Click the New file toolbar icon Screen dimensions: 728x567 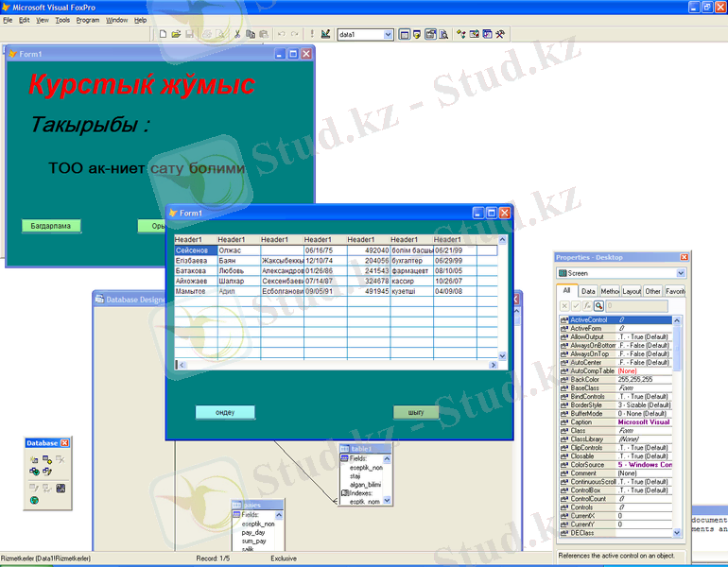point(163,34)
